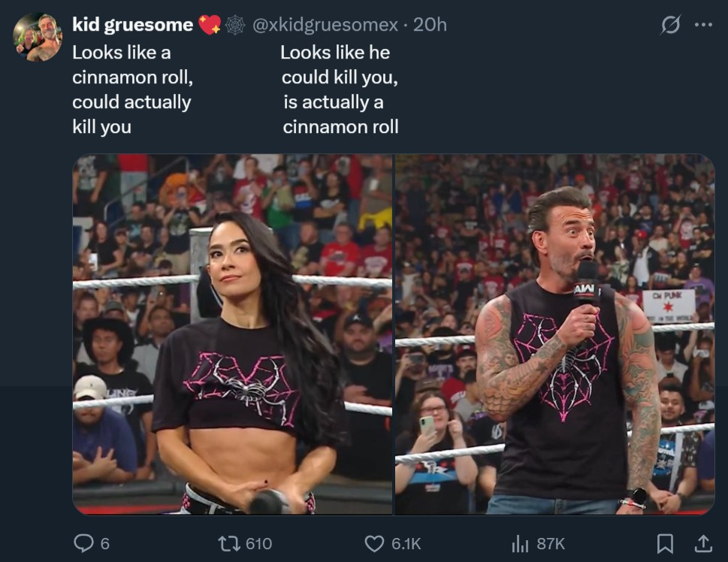Click the 6.1K likes count
The image size is (728, 562).
pos(406,543)
